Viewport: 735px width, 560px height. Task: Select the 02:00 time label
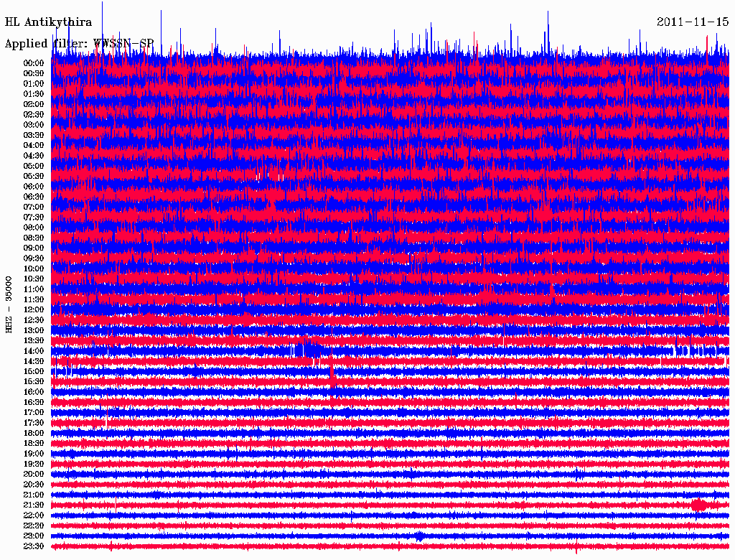(34, 104)
